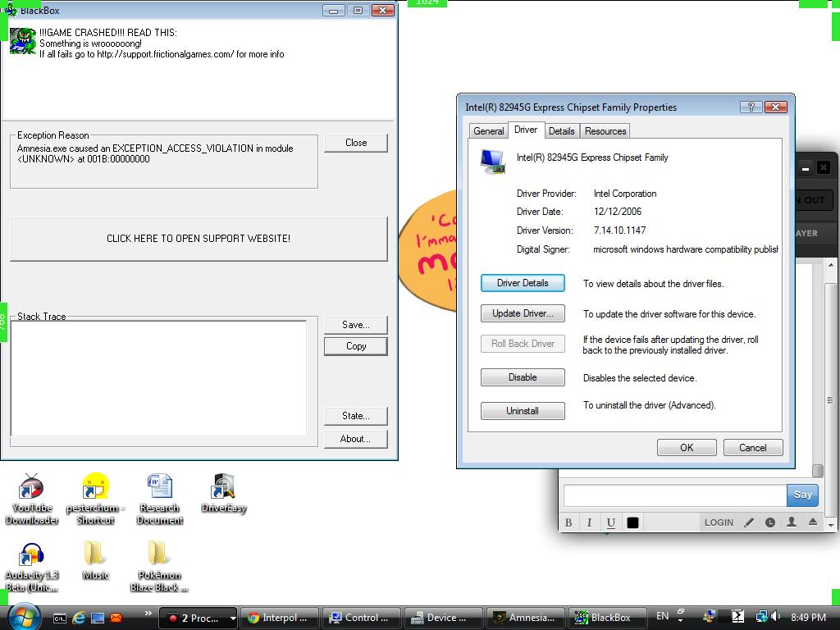Click the Update Driver... button
The width and height of the screenshot is (840, 630).
[x=523, y=313]
